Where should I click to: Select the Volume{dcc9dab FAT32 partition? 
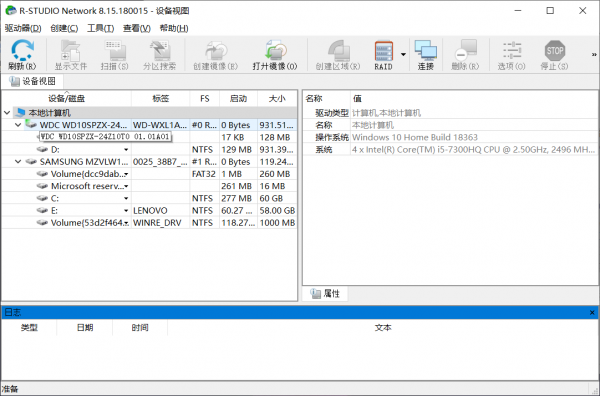tap(149, 174)
